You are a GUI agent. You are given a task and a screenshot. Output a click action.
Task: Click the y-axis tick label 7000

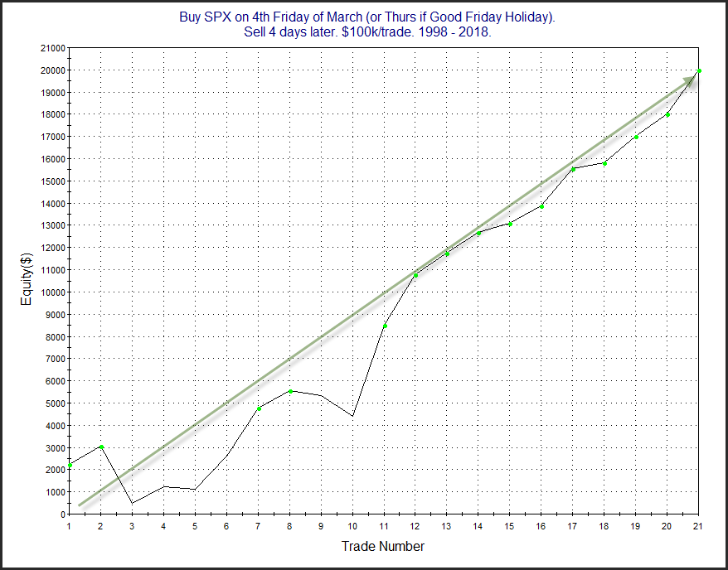click(x=56, y=359)
